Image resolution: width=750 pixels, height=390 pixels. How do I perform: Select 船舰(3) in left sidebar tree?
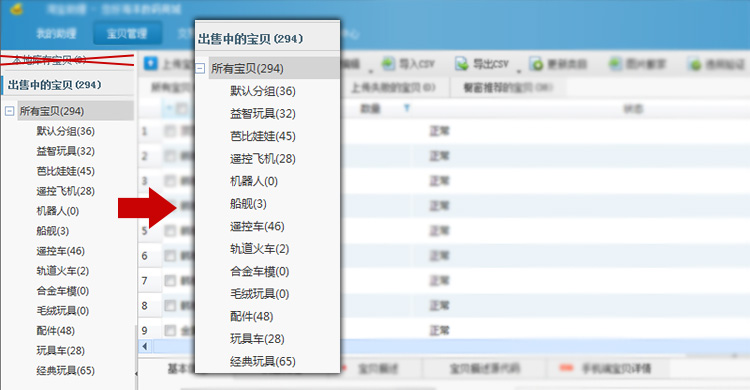pos(53,231)
